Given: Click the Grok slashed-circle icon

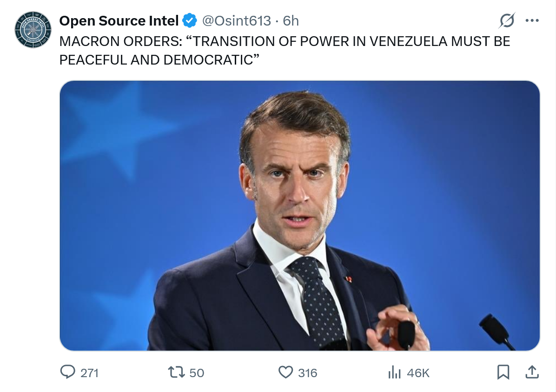Looking at the screenshot, I should tap(507, 21).
